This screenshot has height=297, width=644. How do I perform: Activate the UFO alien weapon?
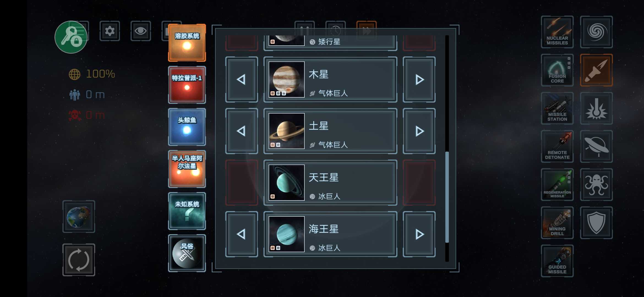[596, 147]
